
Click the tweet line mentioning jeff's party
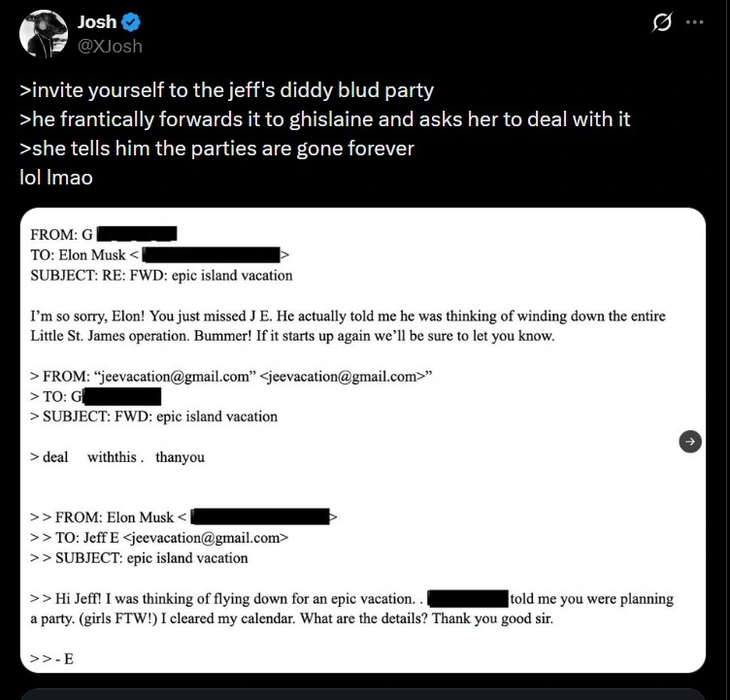coord(227,90)
